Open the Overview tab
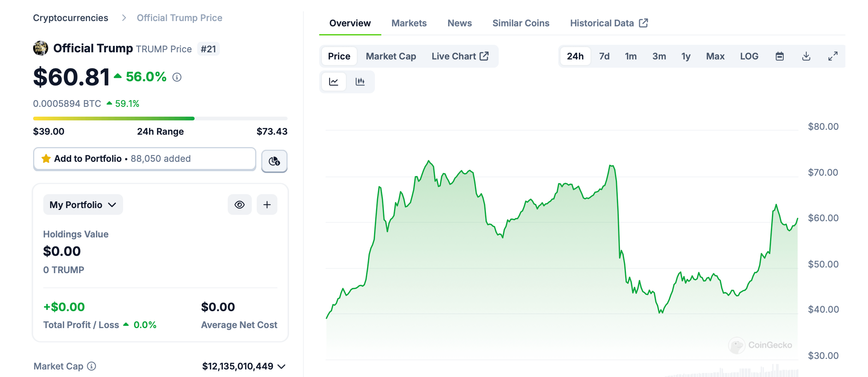868x377 pixels. pos(350,23)
